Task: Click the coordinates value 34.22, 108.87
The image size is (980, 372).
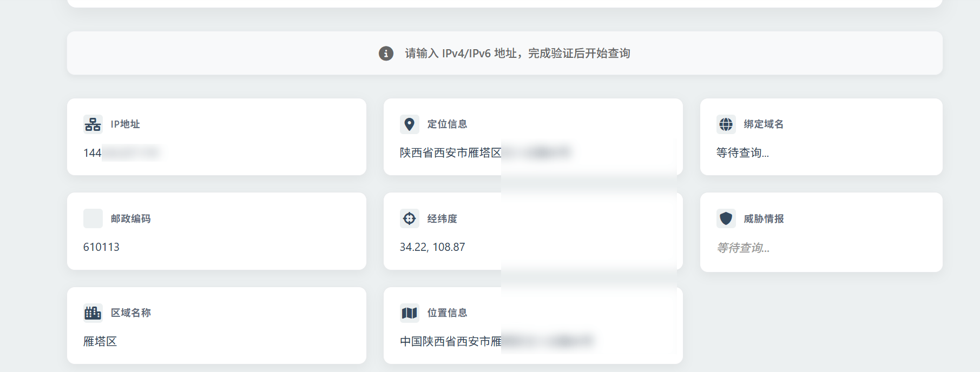Action: click(432, 247)
